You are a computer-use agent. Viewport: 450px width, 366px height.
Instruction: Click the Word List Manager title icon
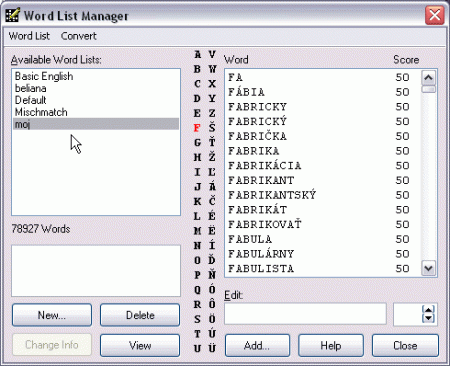pyautogui.click(x=12, y=15)
